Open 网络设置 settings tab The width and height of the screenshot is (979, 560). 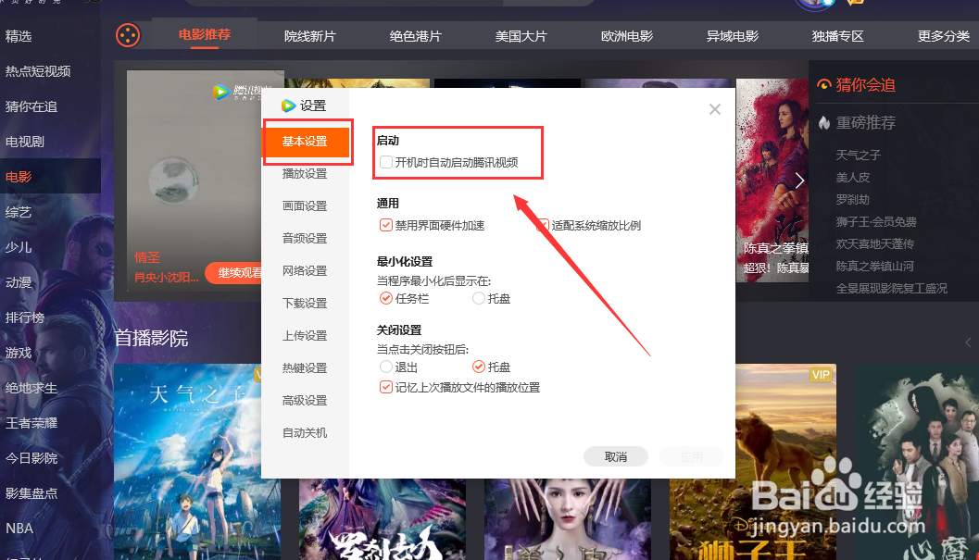pos(305,271)
